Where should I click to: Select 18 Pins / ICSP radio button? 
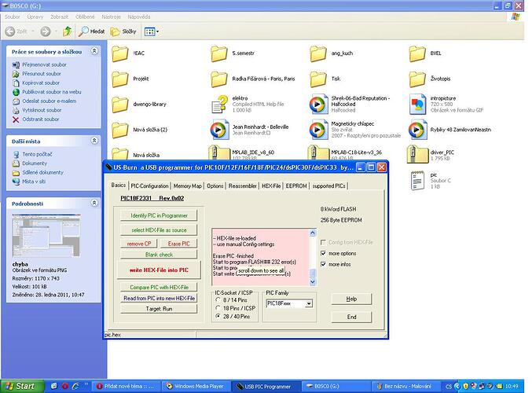coord(218,308)
